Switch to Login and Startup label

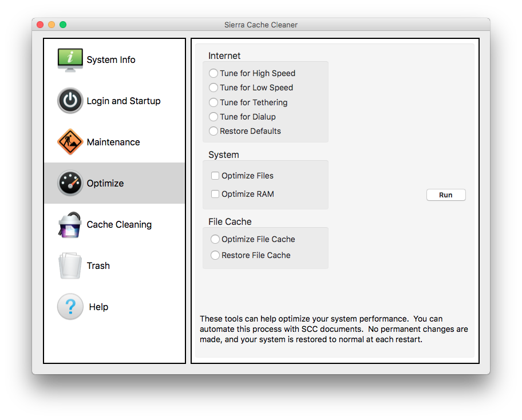tap(124, 101)
